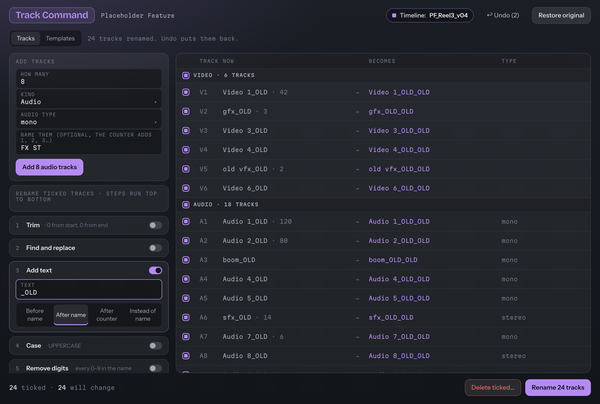Screen dimensions: 600x404
Task: Enable the Remove digits step
Action: click(x=155, y=368)
